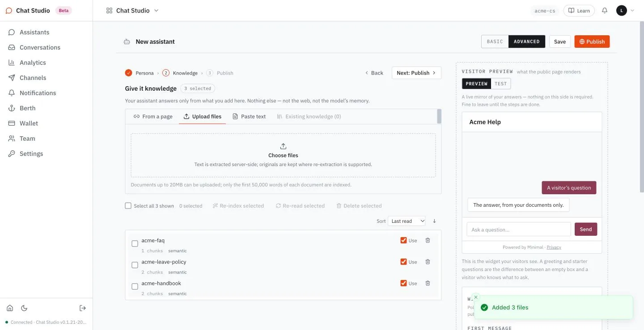Tick the acme-faq selection checkbox
The image size is (644, 330).
click(135, 244)
